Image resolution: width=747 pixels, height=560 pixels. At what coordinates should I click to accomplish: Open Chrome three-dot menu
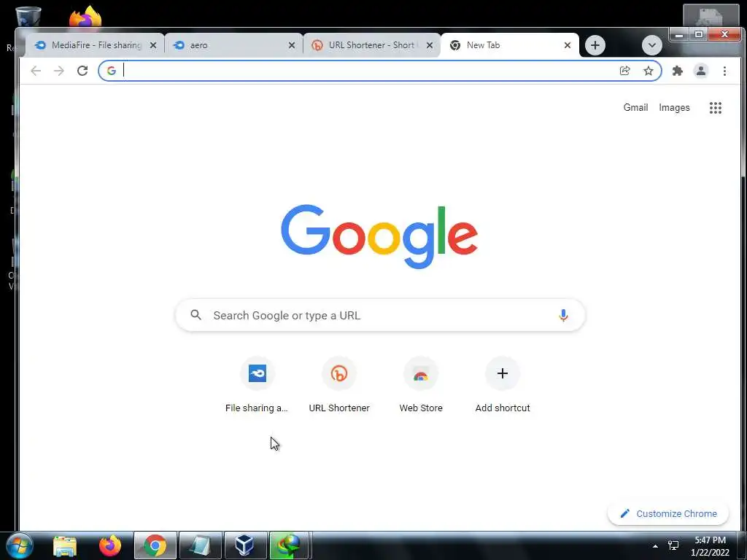point(724,71)
